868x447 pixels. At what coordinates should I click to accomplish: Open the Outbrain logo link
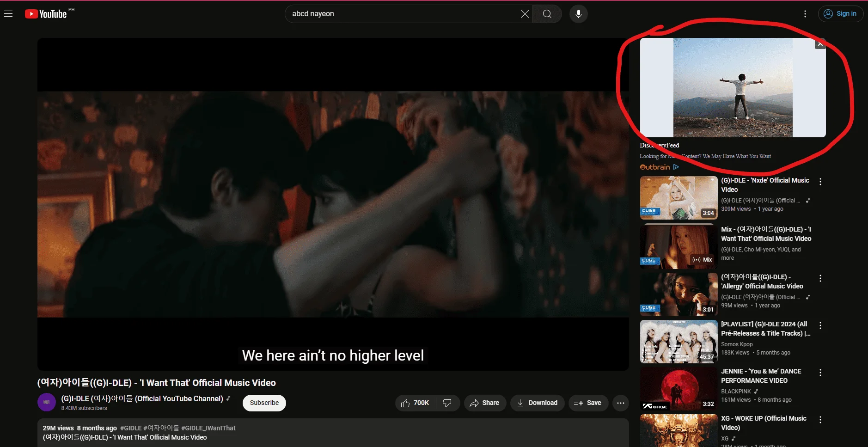655,167
